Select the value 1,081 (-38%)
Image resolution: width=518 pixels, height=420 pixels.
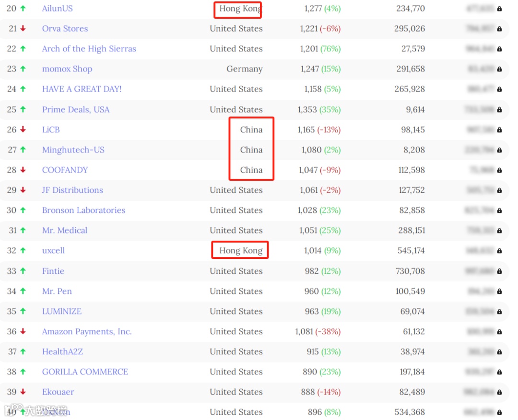(318, 331)
